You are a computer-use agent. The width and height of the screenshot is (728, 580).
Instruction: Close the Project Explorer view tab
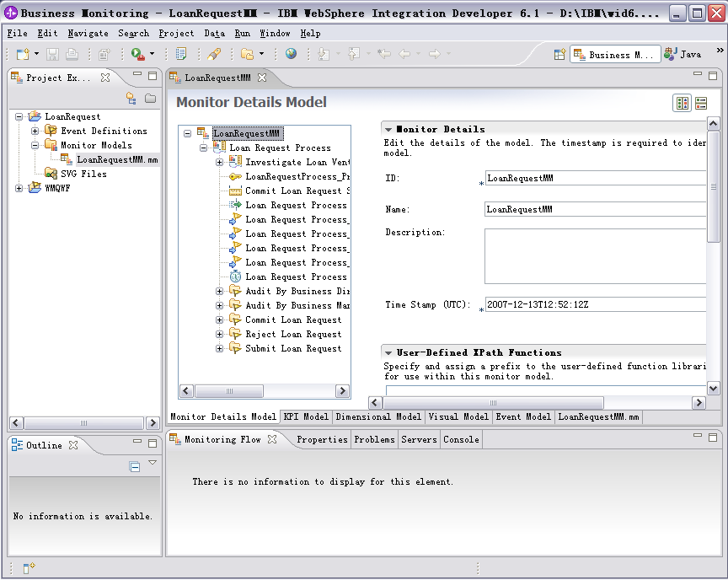(105, 78)
